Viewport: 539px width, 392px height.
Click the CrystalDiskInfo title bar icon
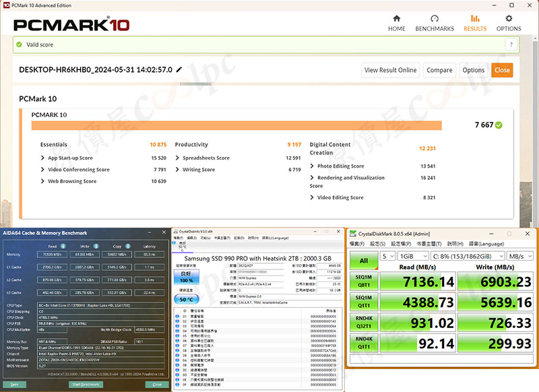point(176,232)
